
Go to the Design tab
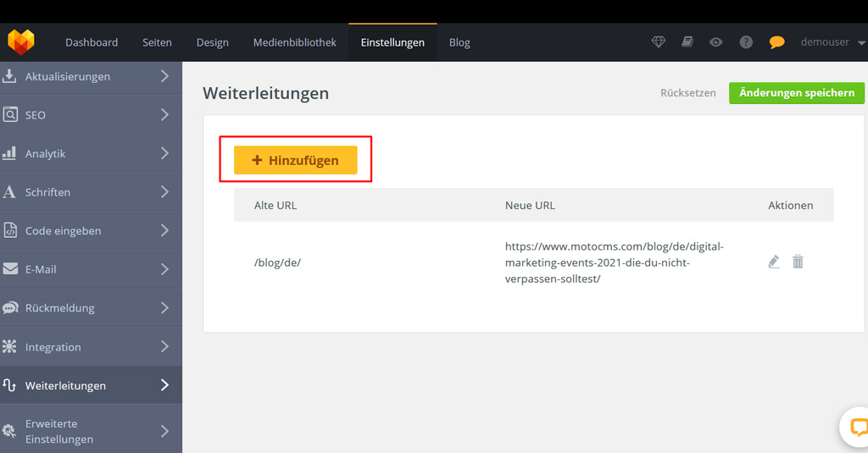212,42
